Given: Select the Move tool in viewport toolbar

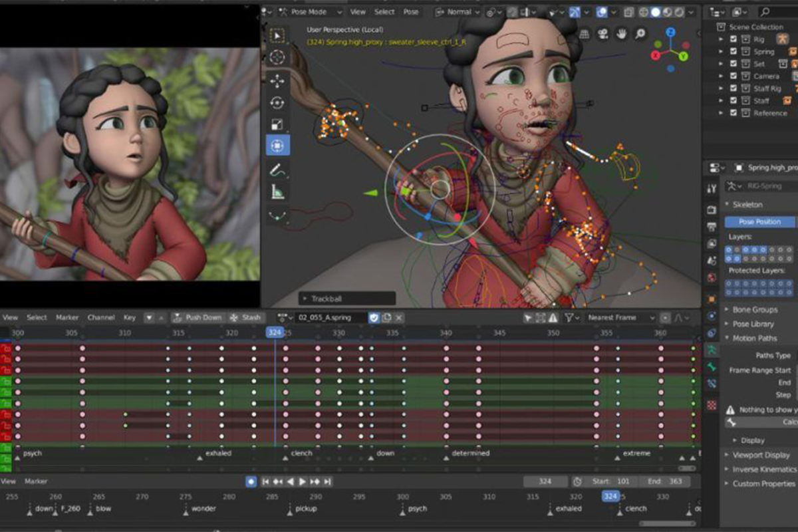Looking at the screenshot, I should tap(277, 80).
